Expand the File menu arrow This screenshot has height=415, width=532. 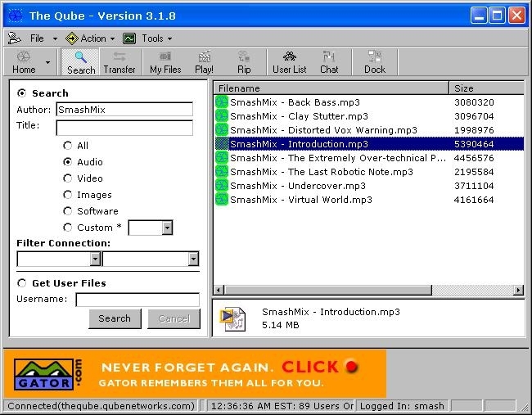click(x=55, y=38)
